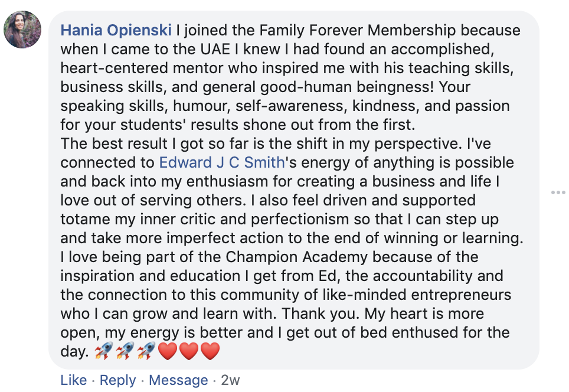Open the 2w comment timestamp
569x392 pixels.
230,380
